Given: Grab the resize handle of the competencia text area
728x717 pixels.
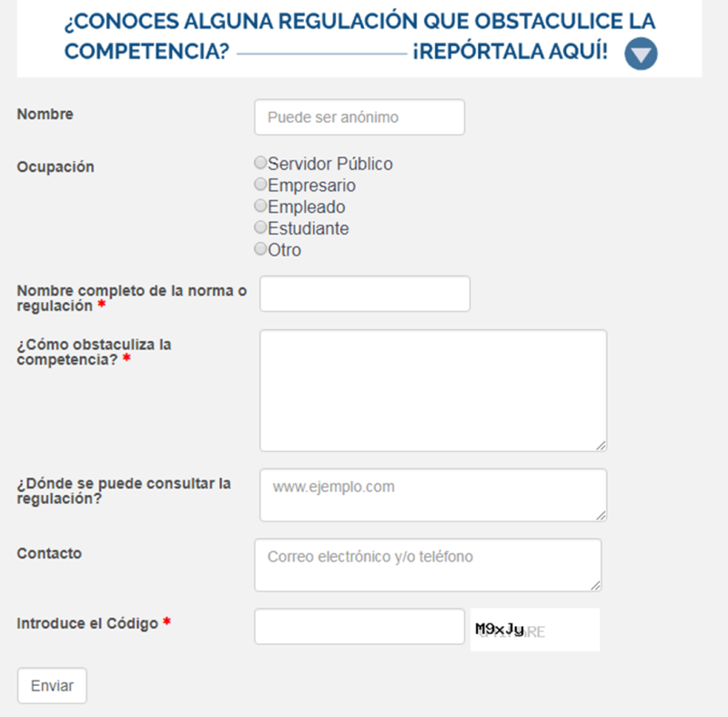Looking at the screenshot, I should pyautogui.click(x=601, y=446).
